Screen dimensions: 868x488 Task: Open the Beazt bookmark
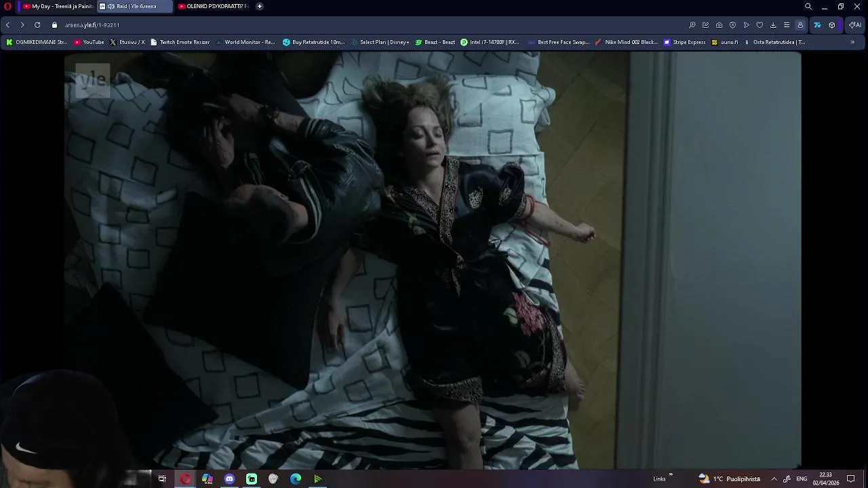pos(435,42)
